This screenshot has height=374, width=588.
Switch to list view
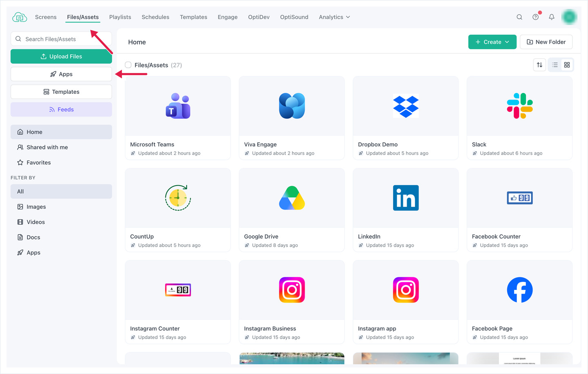(555, 65)
